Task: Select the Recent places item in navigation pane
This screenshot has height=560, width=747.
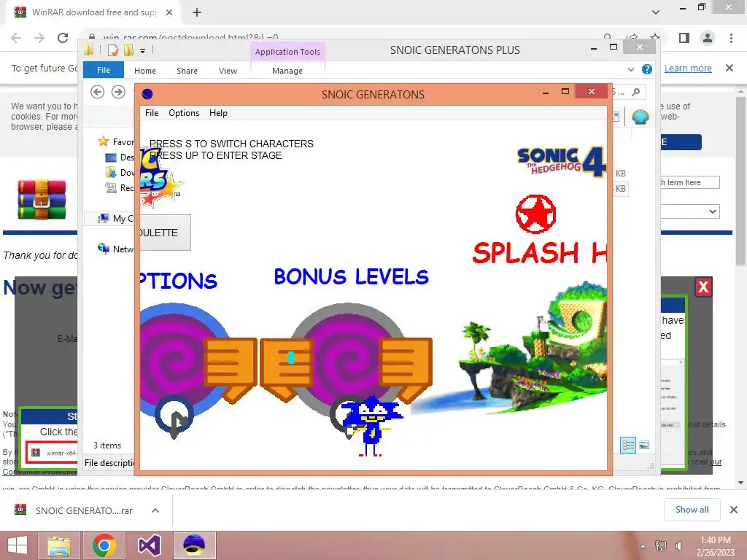Action: pos(120,187)
